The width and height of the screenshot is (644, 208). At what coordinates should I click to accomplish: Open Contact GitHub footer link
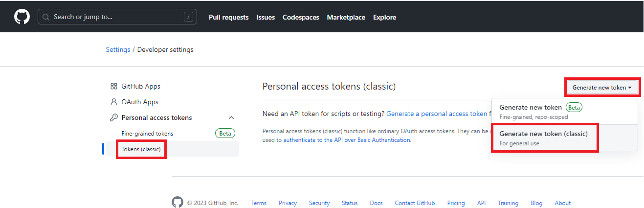click(415, 203)
